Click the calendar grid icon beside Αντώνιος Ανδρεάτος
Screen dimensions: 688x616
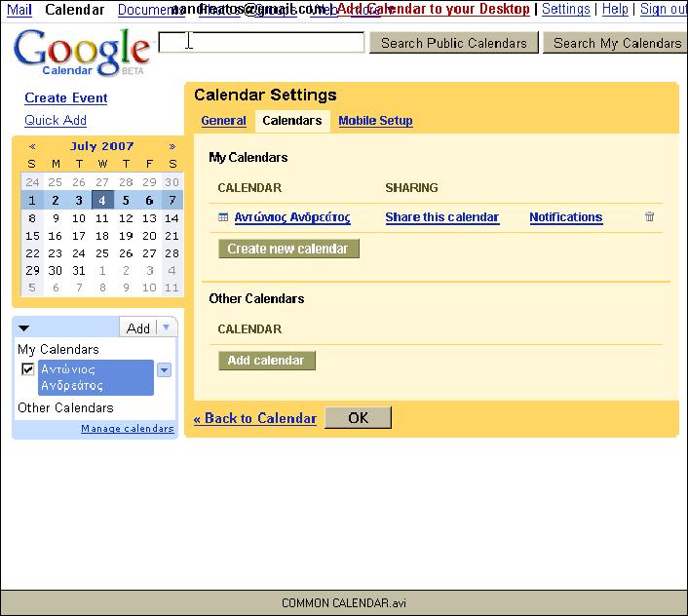click(223, 216)
